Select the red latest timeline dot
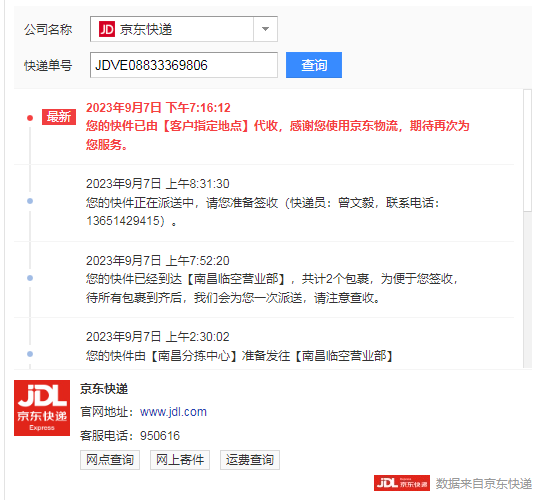Screen dimensions: 540x500 pos(30,118)
